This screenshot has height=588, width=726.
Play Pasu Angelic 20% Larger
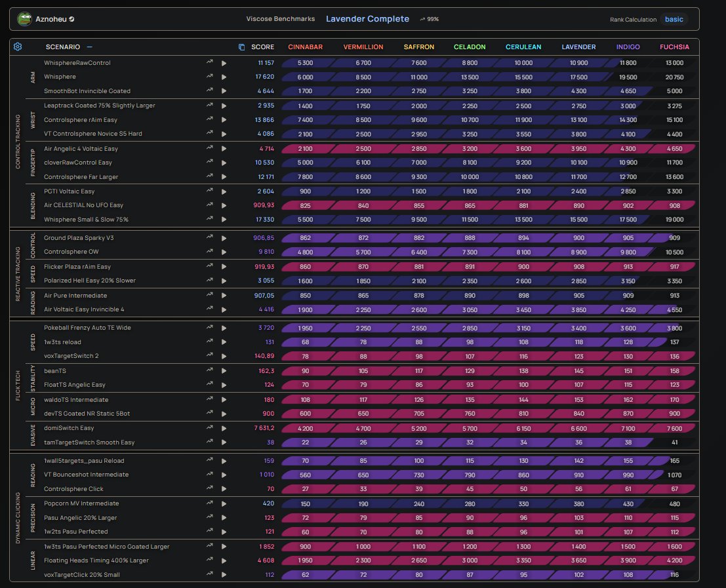point(224,518)
